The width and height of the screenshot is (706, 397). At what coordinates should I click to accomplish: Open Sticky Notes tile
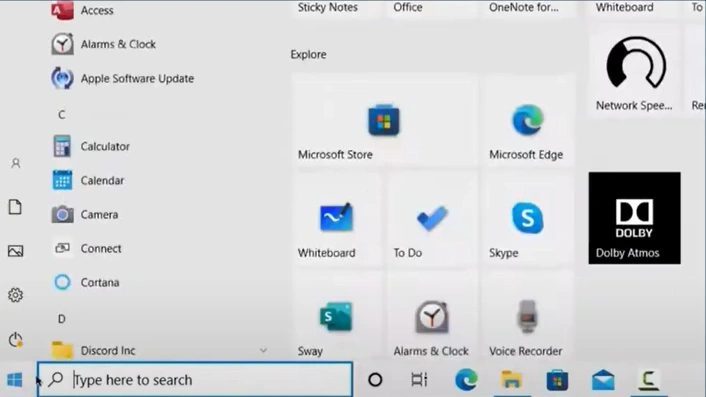pos(336,8)
